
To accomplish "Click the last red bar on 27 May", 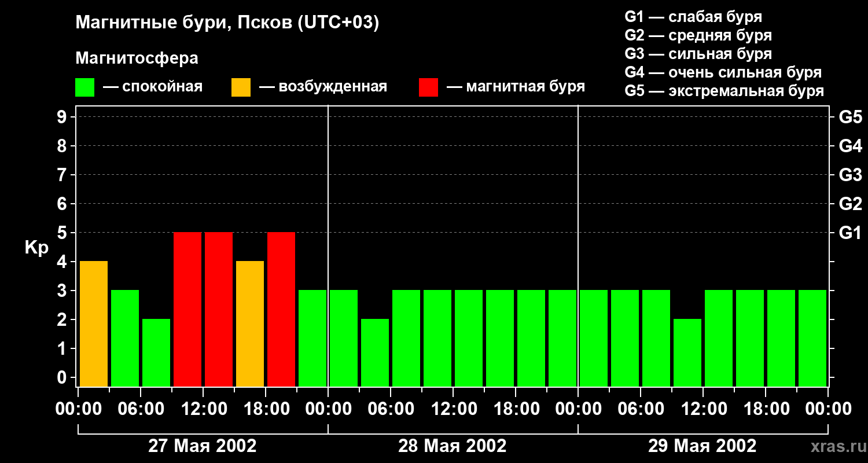I will [x=281, y=309].
